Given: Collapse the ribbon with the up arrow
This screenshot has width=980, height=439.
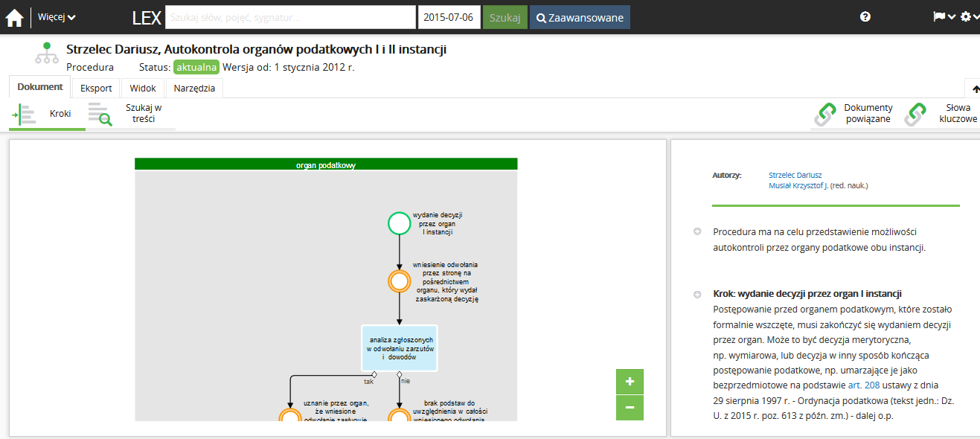Looking at the screenshot, I should point(974,89).
